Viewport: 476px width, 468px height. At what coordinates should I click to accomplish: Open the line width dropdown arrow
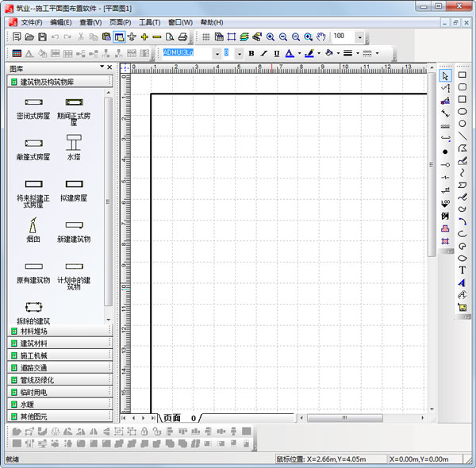[358, 53]
